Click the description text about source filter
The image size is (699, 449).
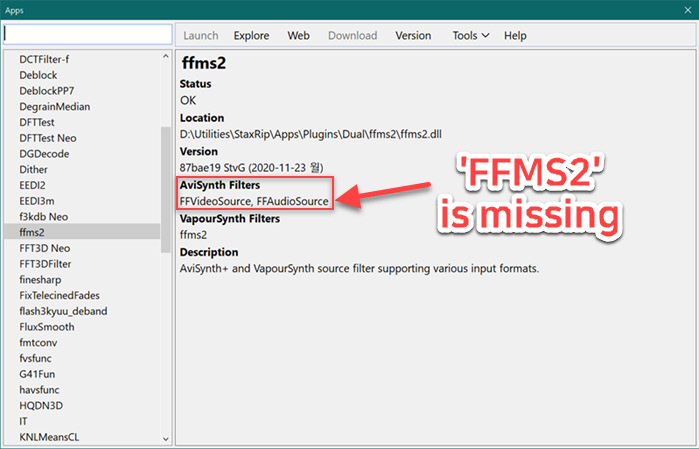(359, 269)
